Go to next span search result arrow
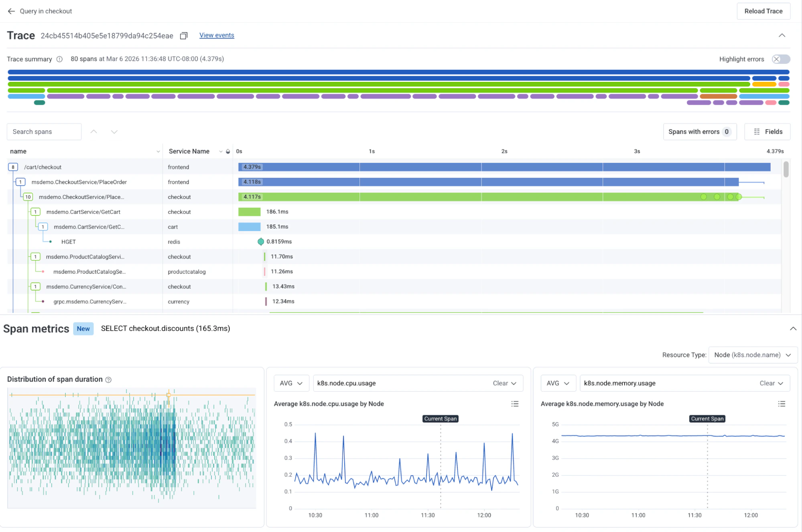802x532 pixels. (114, 132)
